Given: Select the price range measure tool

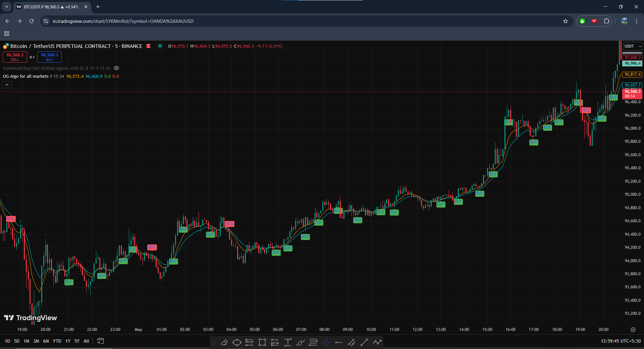Looking at the screenshot, I should [x=288, y=342].
